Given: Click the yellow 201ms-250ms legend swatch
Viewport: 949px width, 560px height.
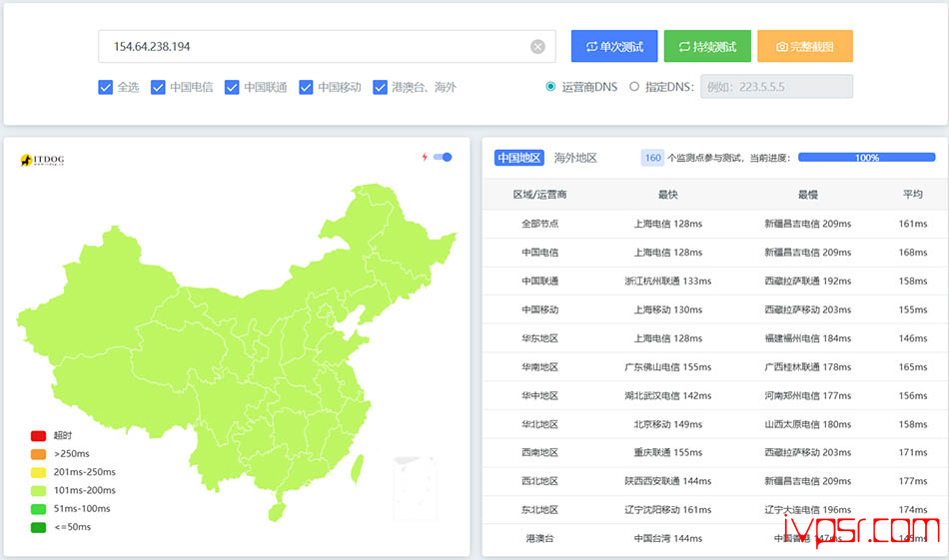Looking at the screenshot, I should (x=38, y=472).
